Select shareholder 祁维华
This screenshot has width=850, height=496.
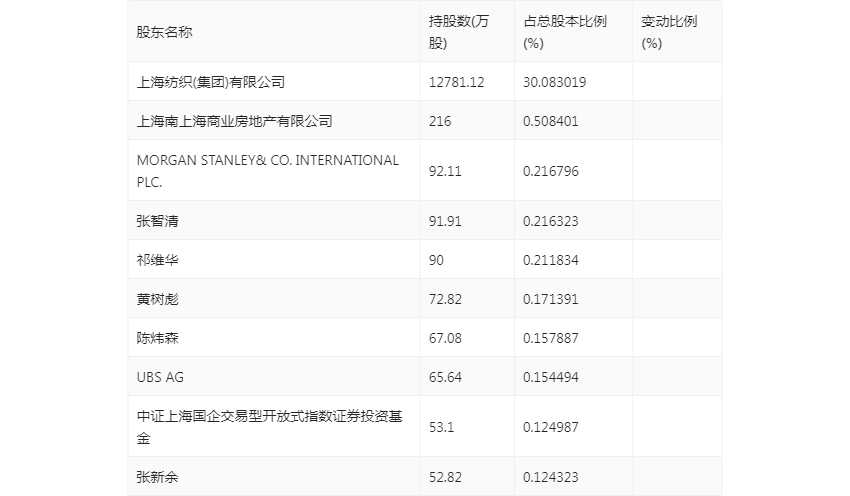(157, 260)
